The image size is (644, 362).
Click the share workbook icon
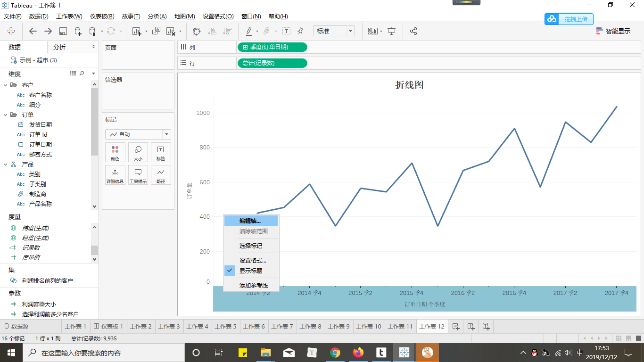pos(413,31)
